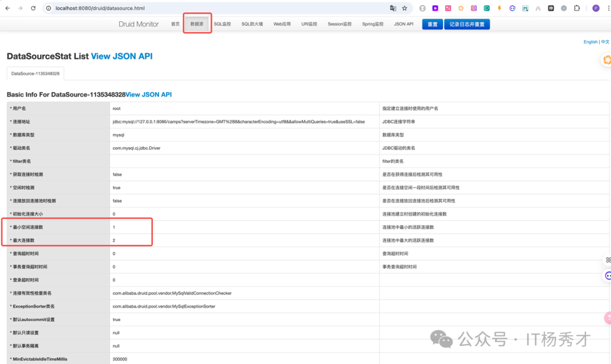Bookmark this page with the star icon
611x364 pixels.
[x=405, y=8]
